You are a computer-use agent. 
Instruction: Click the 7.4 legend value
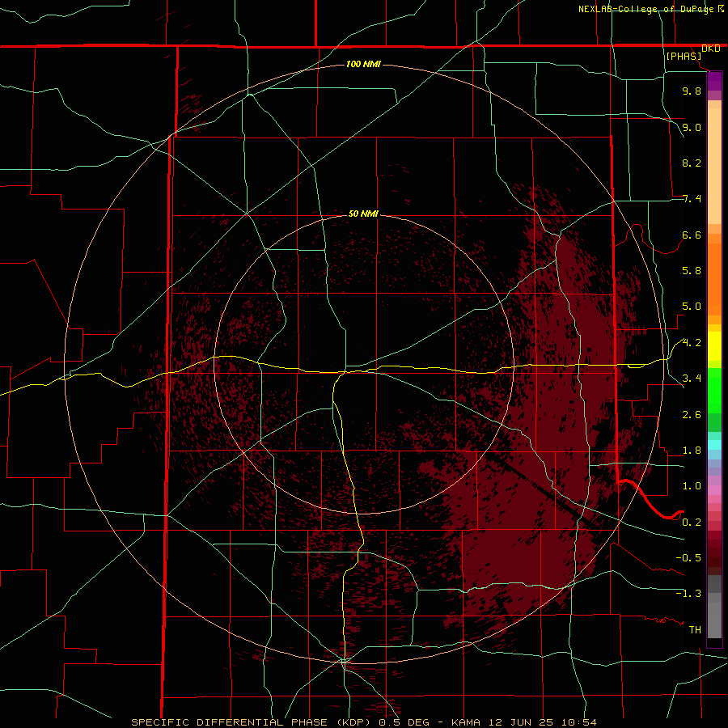692,199
